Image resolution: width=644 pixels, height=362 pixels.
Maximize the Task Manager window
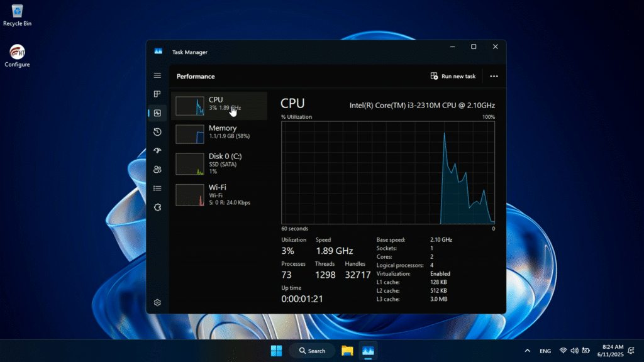tap(474, 47)
